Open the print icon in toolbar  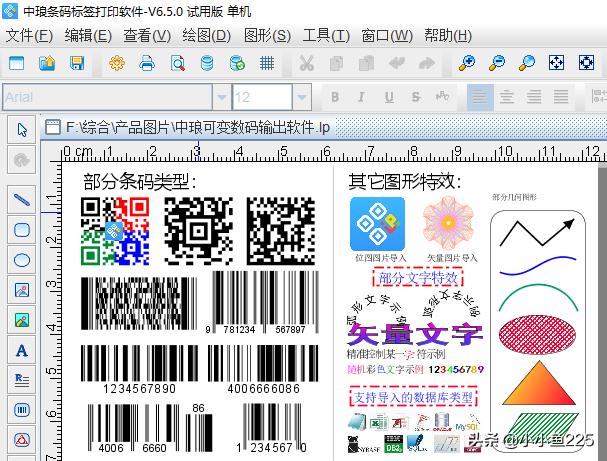[x=147, y=63]
